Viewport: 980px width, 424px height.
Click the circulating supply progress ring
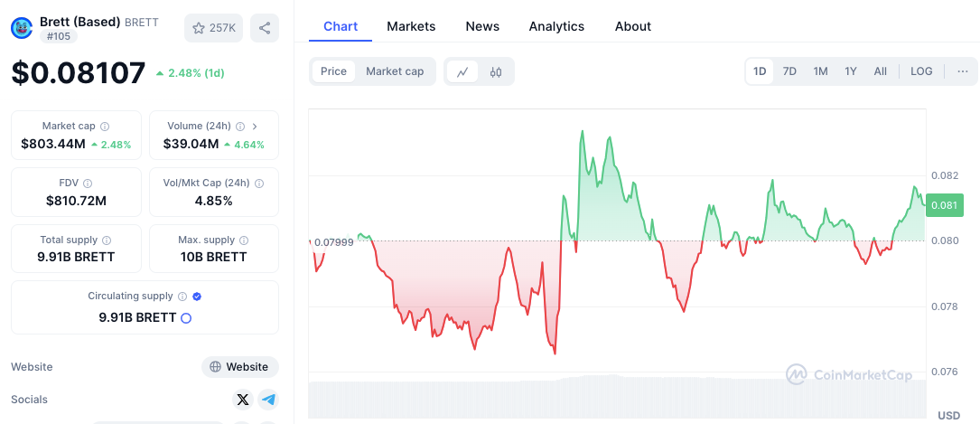click(x=186, y=318)
